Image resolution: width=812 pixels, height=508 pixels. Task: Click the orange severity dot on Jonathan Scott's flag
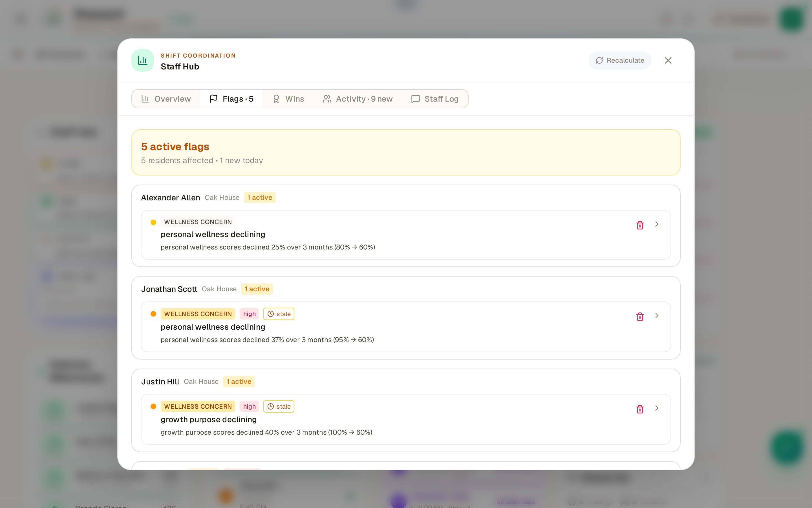tap(153, 314)
